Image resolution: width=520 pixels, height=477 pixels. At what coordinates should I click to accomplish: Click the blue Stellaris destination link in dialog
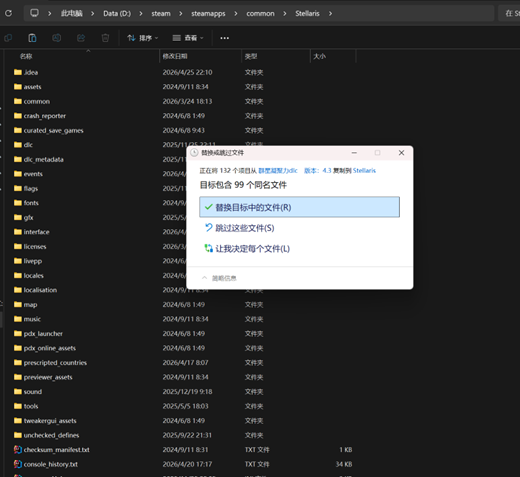[x=364, y=171]
